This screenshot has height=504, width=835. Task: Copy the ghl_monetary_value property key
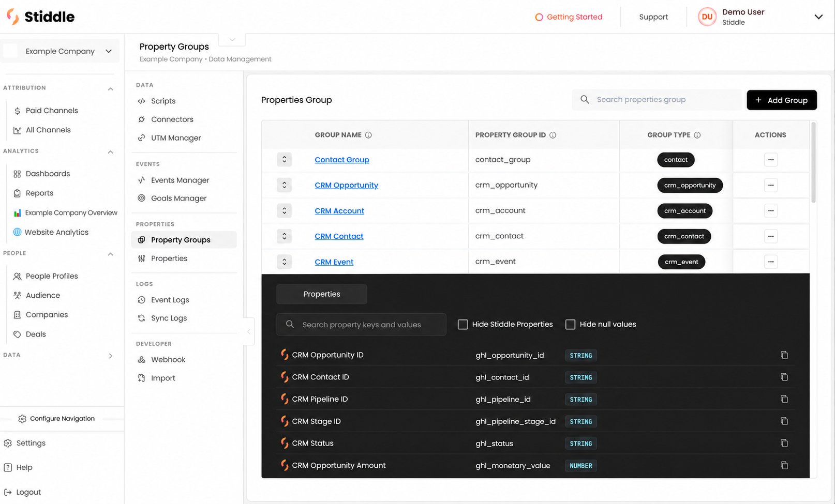784,465
